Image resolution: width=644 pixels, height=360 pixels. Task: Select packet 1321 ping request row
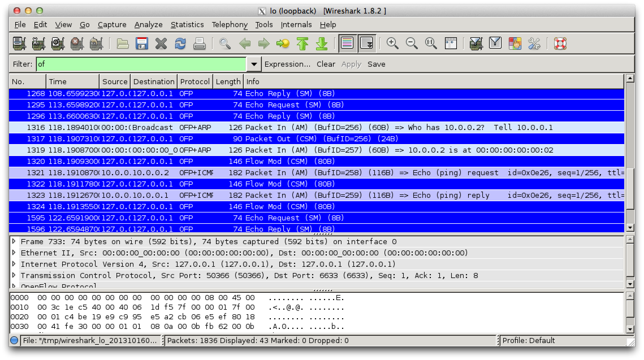pos(316,173)
